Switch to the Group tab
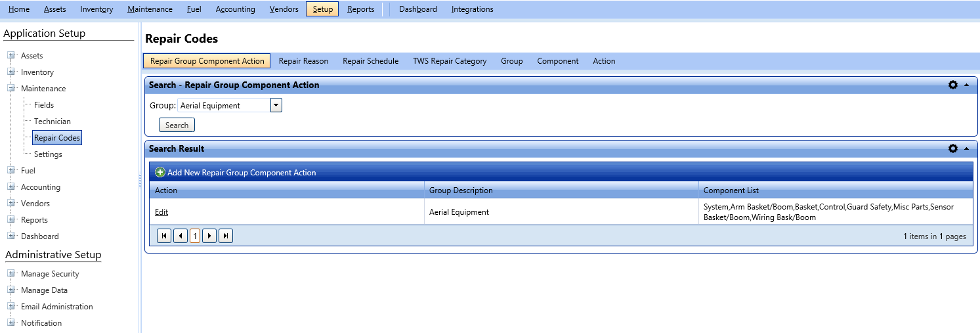The height and width of the screenshot is (333, 980). pos(512,61)
